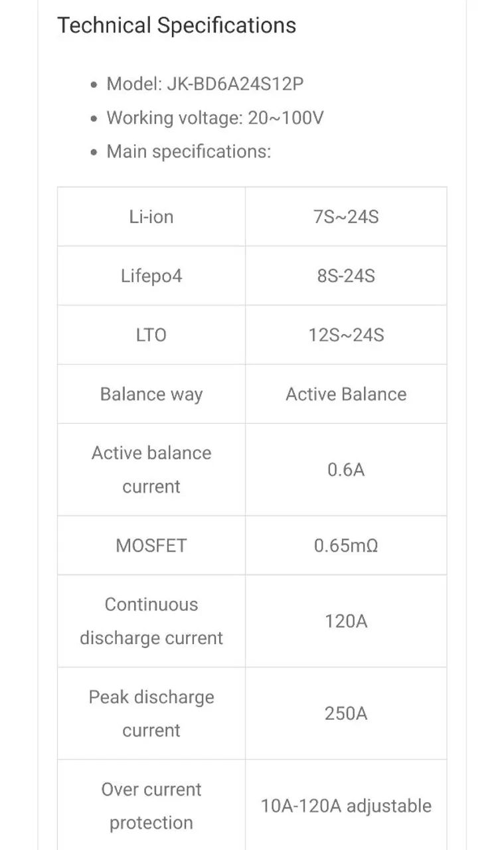Select the Li-ion table cell
The image size is (504, 850).
151,216
